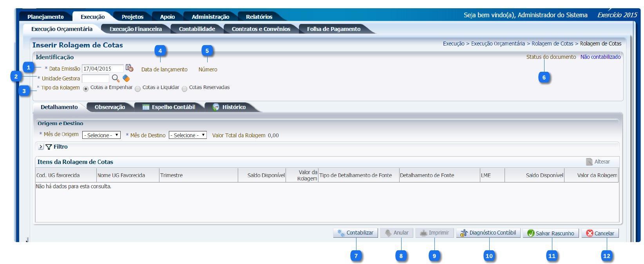Expand the Filtro section

(41, 147)
